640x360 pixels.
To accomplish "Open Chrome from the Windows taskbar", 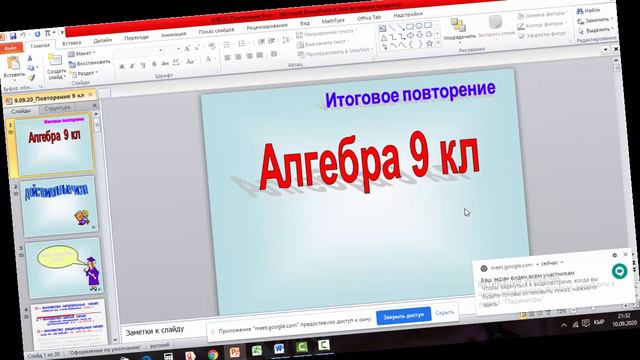I will coord(213,355).
